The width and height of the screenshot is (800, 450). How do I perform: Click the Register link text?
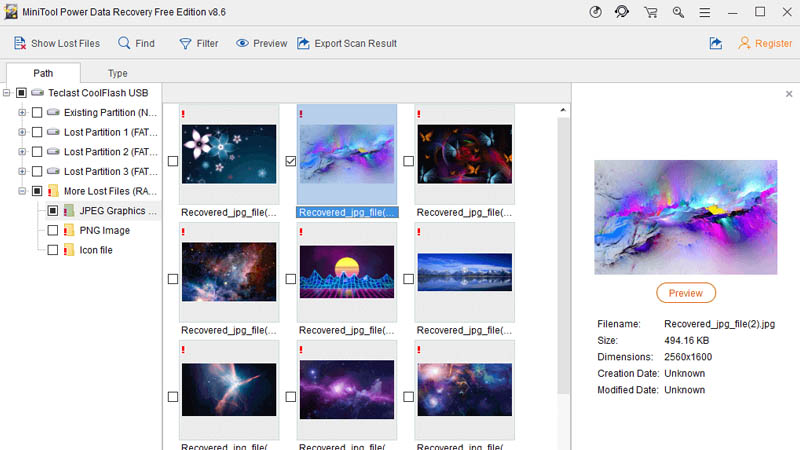773,43
